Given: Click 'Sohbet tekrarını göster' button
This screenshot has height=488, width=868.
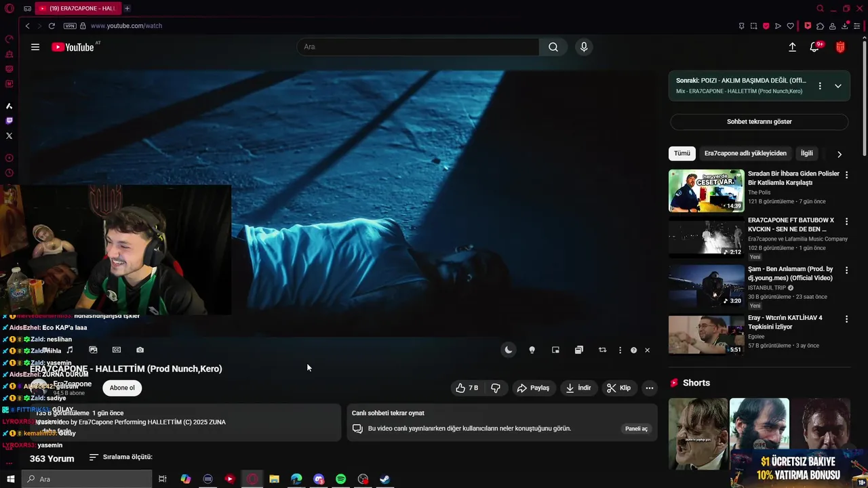Looking at the screenshot, I should 759,122.
